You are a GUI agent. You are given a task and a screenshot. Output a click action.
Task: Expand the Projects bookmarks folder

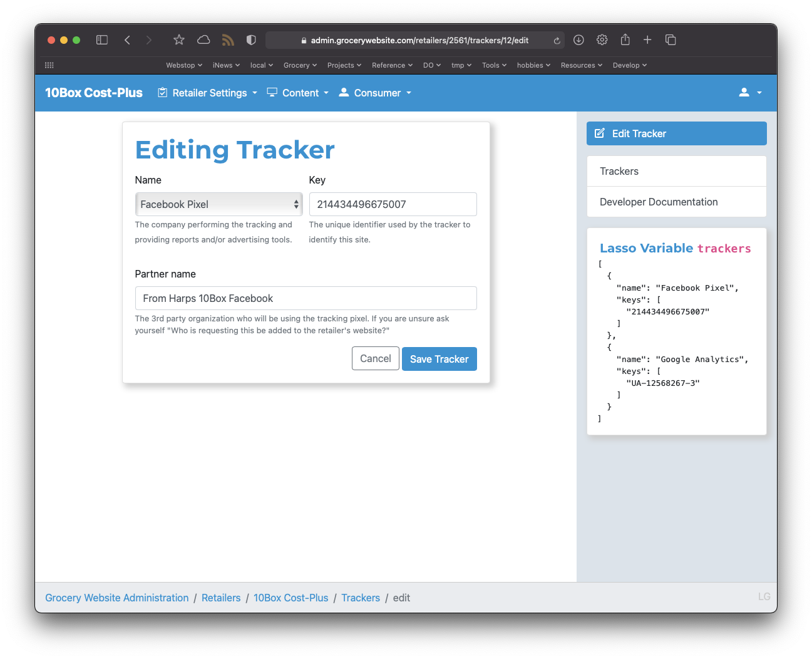point(344,65)
